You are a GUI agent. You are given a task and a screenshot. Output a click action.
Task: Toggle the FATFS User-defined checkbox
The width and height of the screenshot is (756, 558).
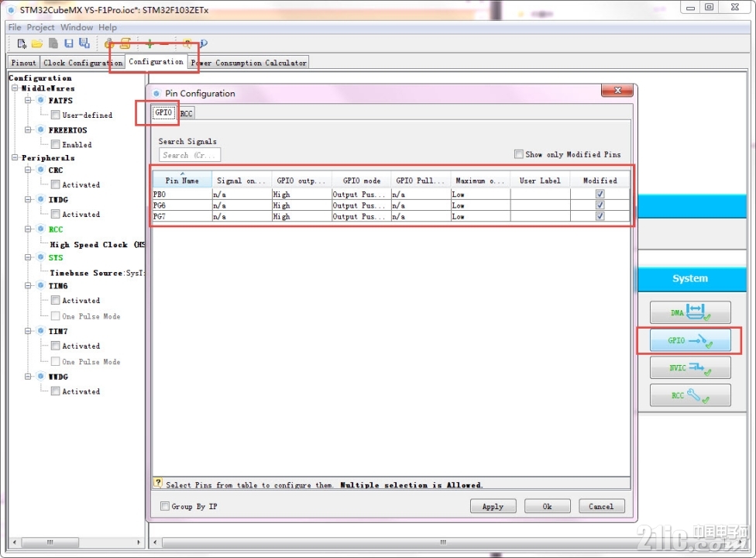56,115
